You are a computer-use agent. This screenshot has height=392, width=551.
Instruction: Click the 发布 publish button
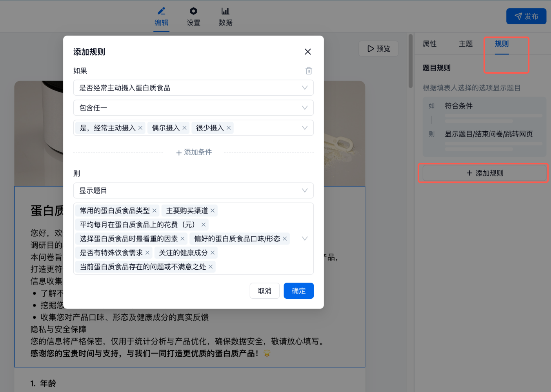pos(526,16)
